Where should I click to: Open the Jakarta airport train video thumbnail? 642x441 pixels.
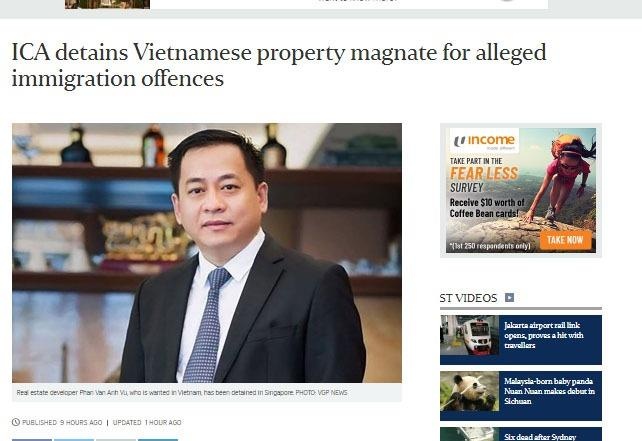pos(470,335)
